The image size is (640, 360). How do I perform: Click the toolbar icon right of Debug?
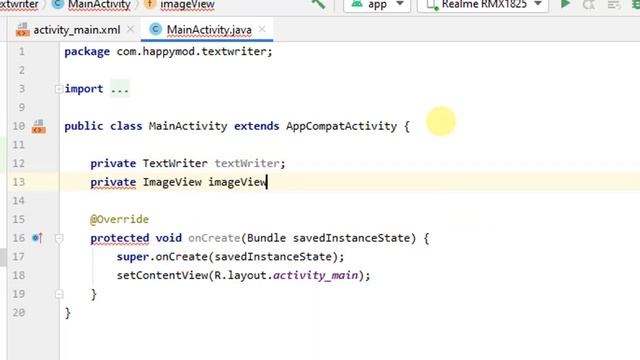[614, 4]
